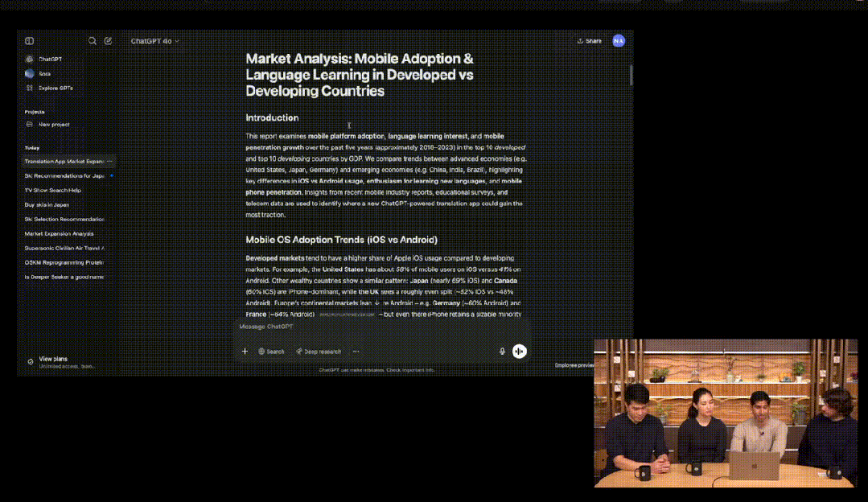Open the NA profile avatar

point(618,41)
